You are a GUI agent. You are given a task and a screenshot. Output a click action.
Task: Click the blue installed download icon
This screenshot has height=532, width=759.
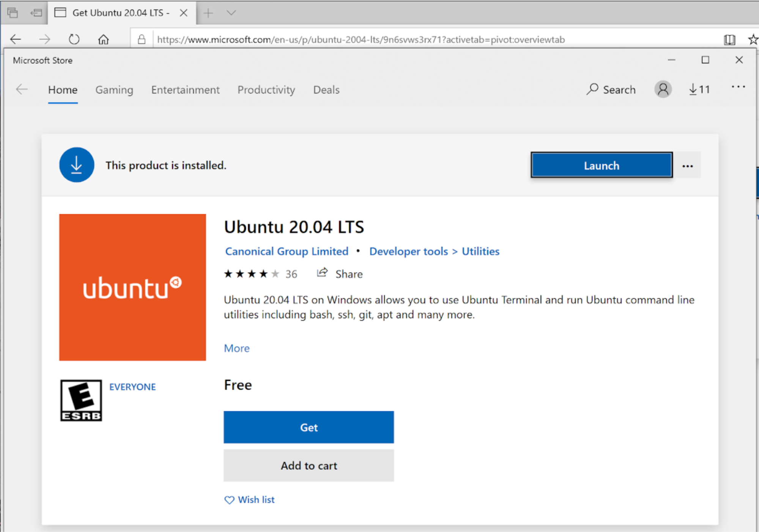tap(77, 165)
